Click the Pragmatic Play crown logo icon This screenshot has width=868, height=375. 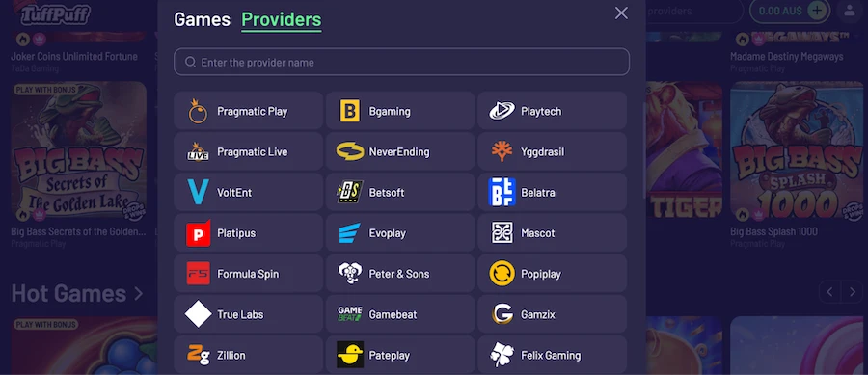coord(198,111)
